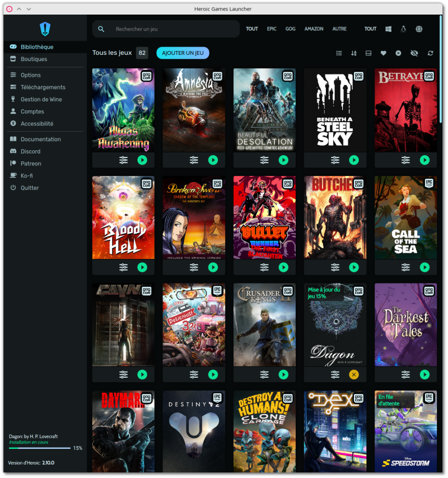The width and height of the screenshot is (448, 478).
Task: Open the Dex game cover
Action: [x=335, y=431]
